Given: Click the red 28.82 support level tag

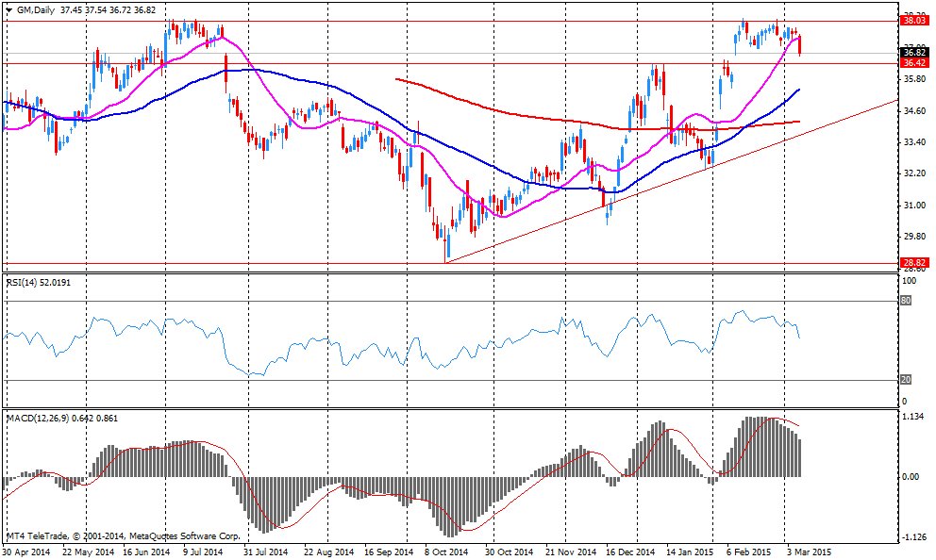Looking at the screenshot, I should [x=912, y=264].
